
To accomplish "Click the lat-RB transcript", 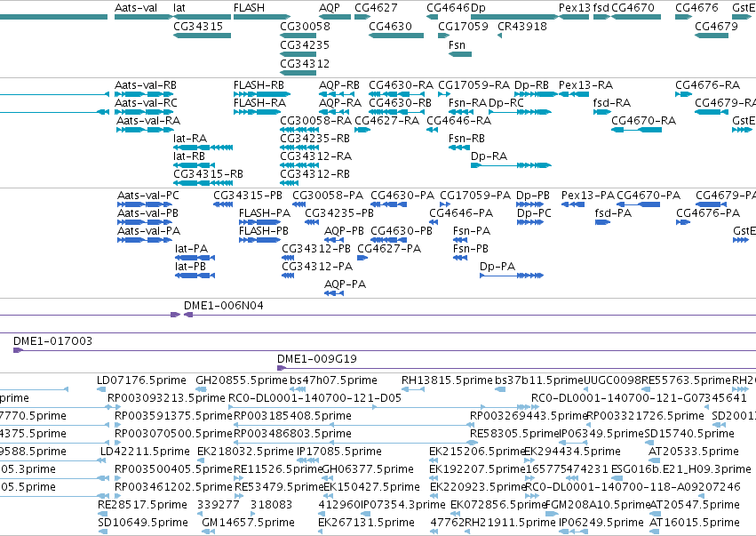I will coord(195,165).
